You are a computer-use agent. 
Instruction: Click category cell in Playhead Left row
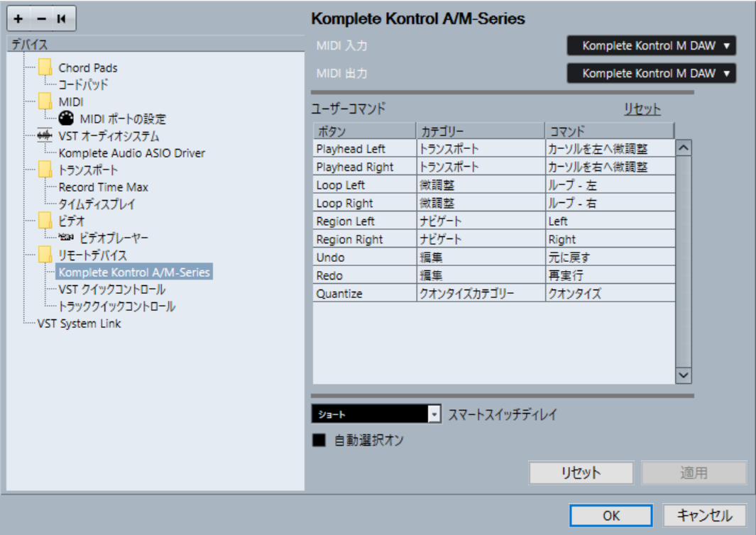pyautogui.click(x=481, y=149)
